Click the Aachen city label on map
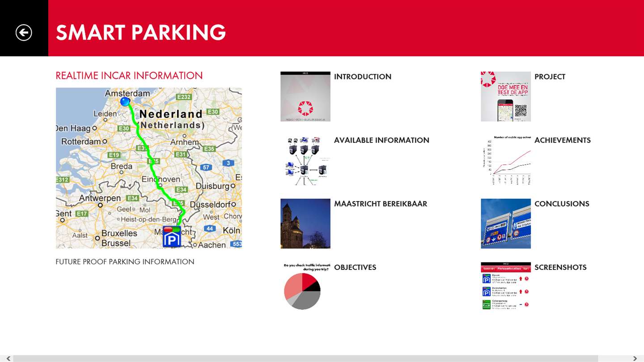 click(x=212, y=244)
